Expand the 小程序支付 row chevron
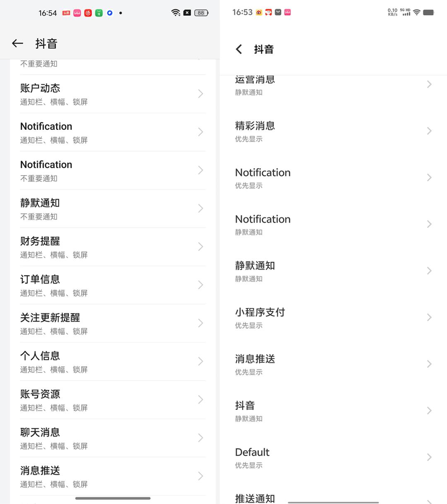Viewport: 447px width, 504px height. (x=429, y=318)
